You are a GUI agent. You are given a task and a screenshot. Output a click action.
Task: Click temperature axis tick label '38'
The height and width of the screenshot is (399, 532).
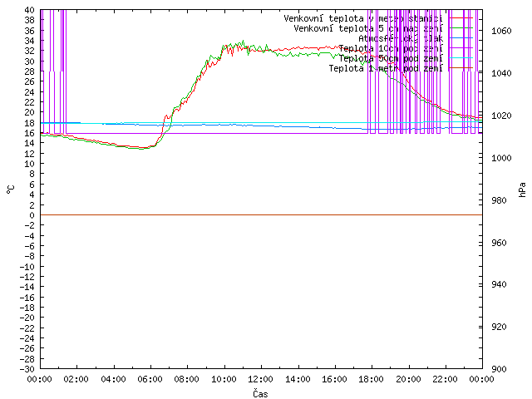click(30, 20)
